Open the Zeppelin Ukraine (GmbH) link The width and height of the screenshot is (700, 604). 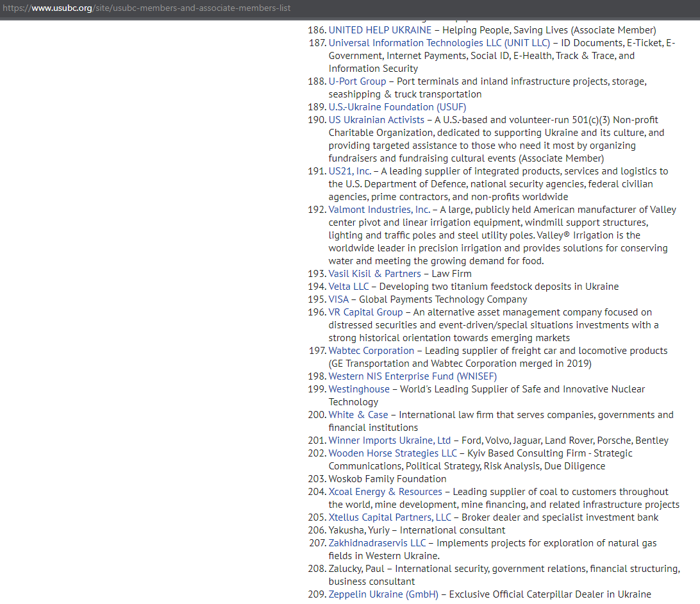click(x=383, y=594)
